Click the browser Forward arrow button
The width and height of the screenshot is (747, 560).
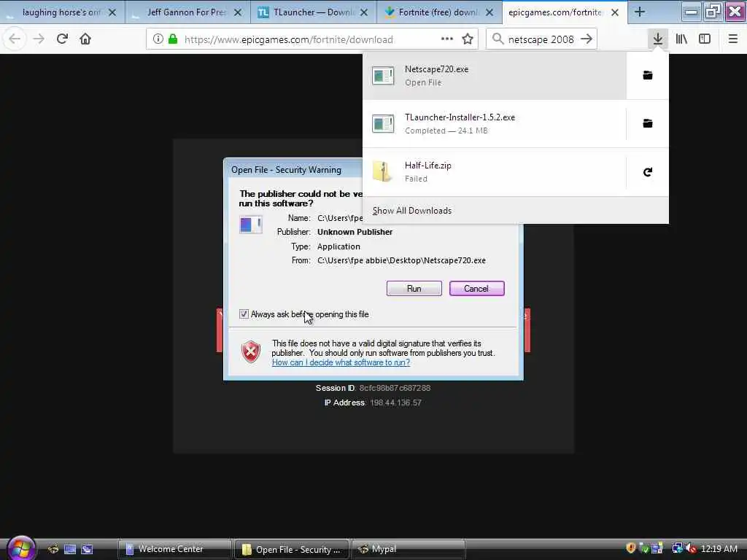[x=39, y=39]
